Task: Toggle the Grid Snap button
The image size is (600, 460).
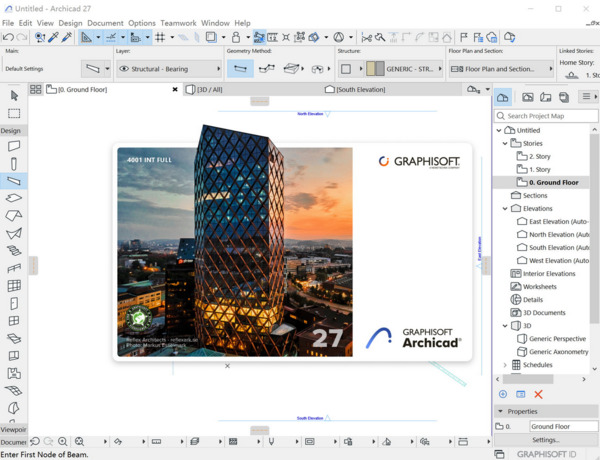Action: (x=160, y=37)
